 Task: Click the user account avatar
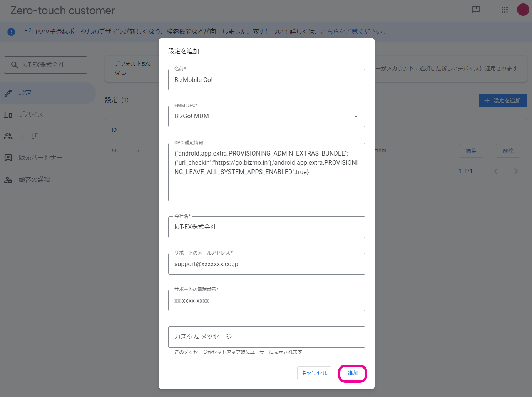point(523,10)
